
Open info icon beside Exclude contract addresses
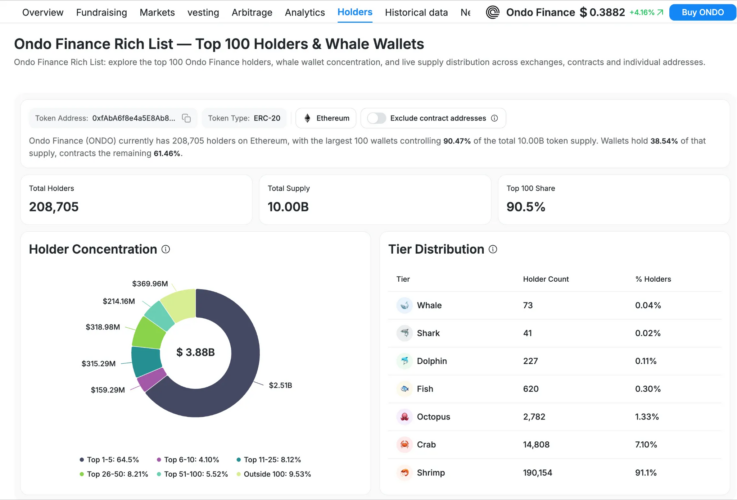coord(494,118)
